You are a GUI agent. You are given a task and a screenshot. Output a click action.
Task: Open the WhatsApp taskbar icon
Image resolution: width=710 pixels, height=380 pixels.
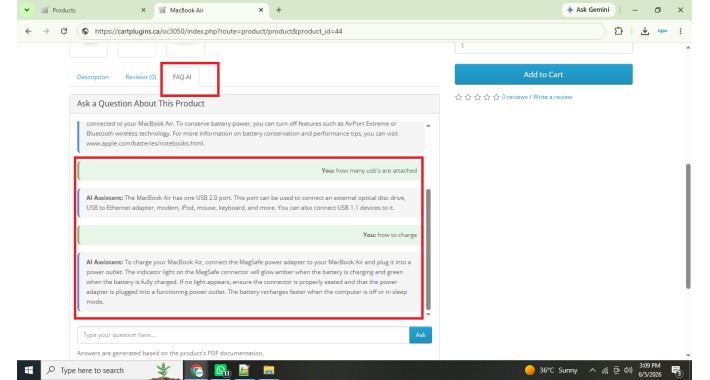pyautogui.click(x=221, y=370)
